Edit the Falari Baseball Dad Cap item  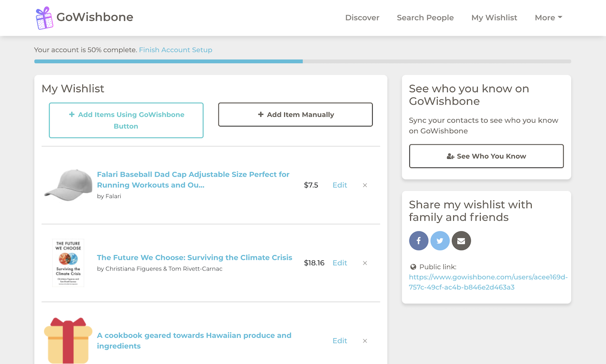340,185
